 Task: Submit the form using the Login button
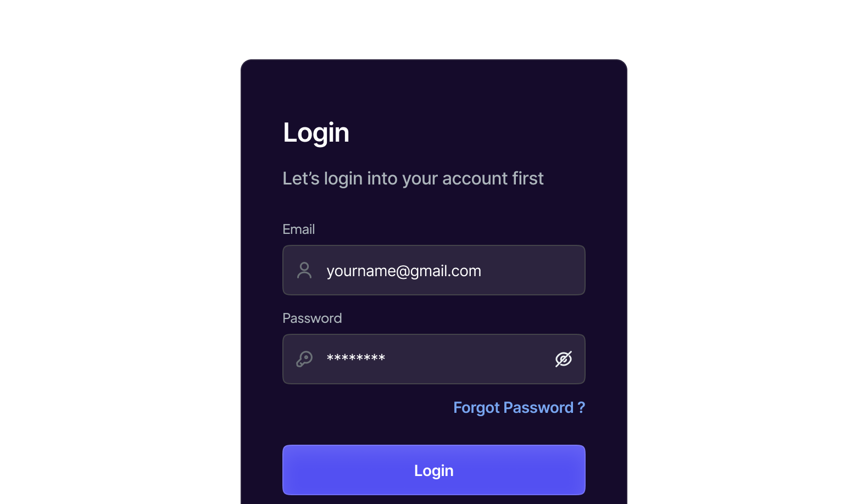coord(434,470)
